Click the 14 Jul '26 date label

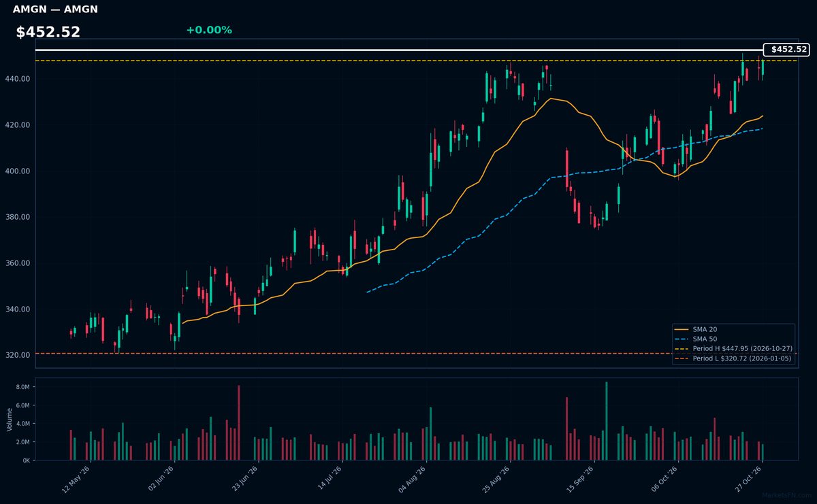(328, 478)
